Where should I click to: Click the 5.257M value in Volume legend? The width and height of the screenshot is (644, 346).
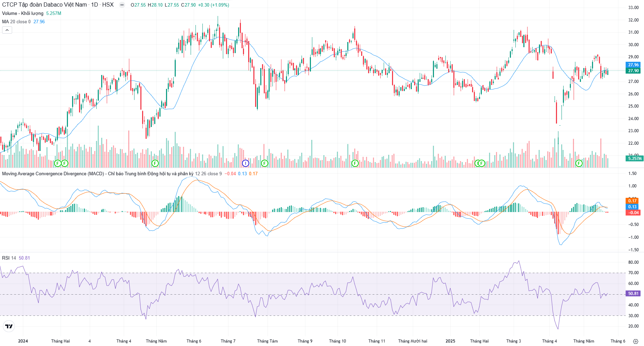tap(54, 13)
